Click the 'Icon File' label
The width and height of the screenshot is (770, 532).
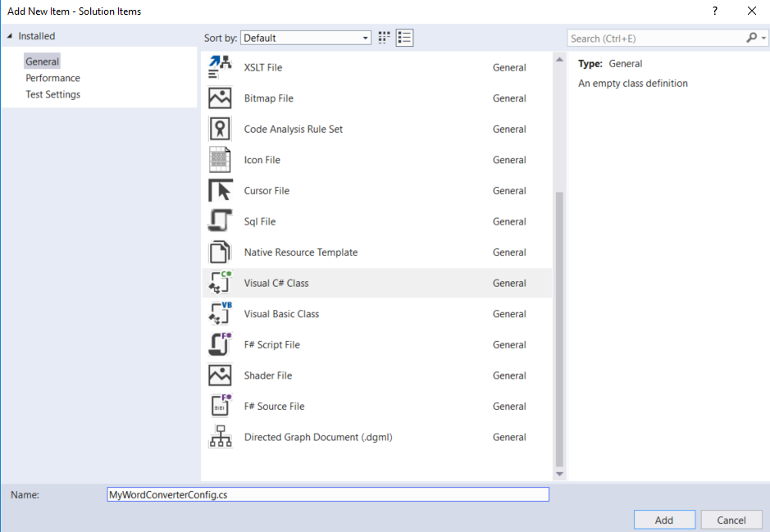[262, 160]
